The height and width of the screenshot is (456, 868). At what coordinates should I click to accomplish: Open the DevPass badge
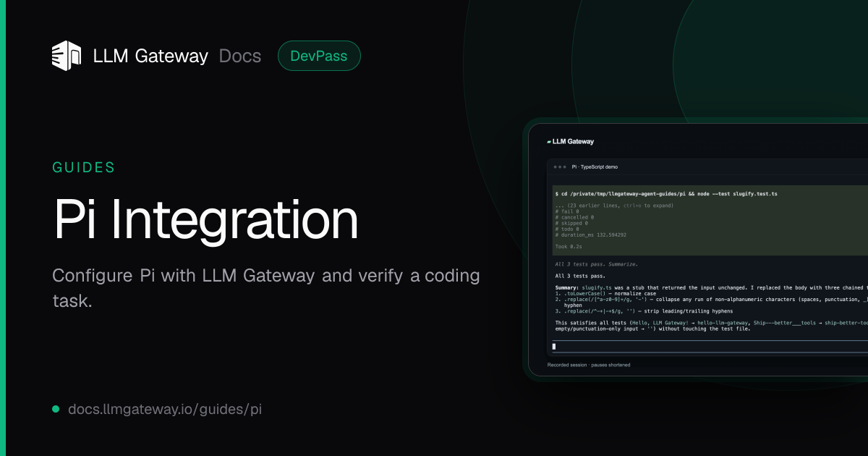point(319,56)
